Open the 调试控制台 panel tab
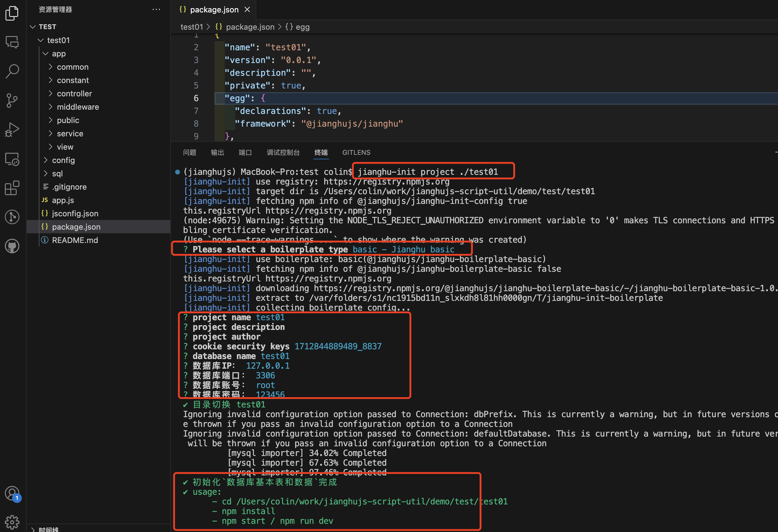778x532 pixels. click(x=283, y=153)
